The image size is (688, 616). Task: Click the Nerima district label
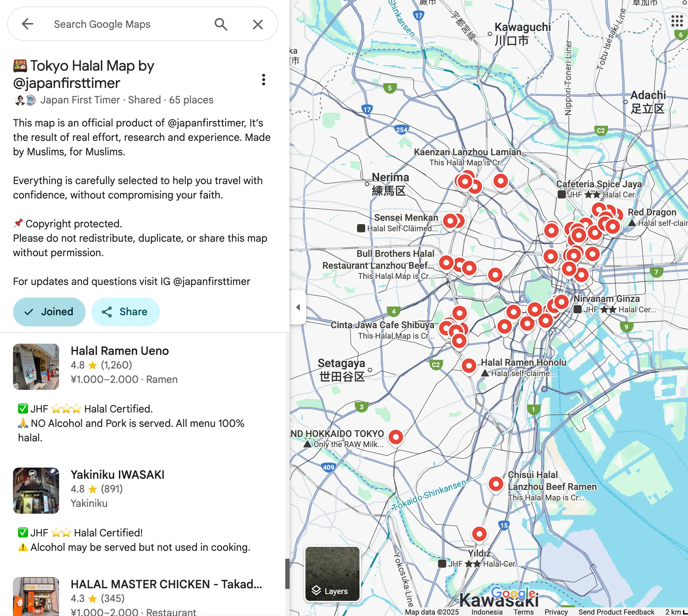pyautogui.click(x=390, y=184)
